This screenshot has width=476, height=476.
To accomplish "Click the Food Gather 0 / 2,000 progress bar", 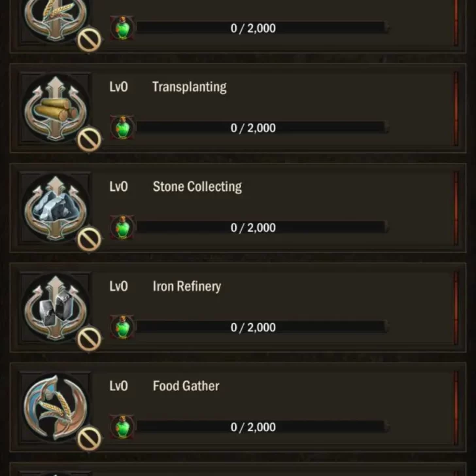I will pos(260,427).
